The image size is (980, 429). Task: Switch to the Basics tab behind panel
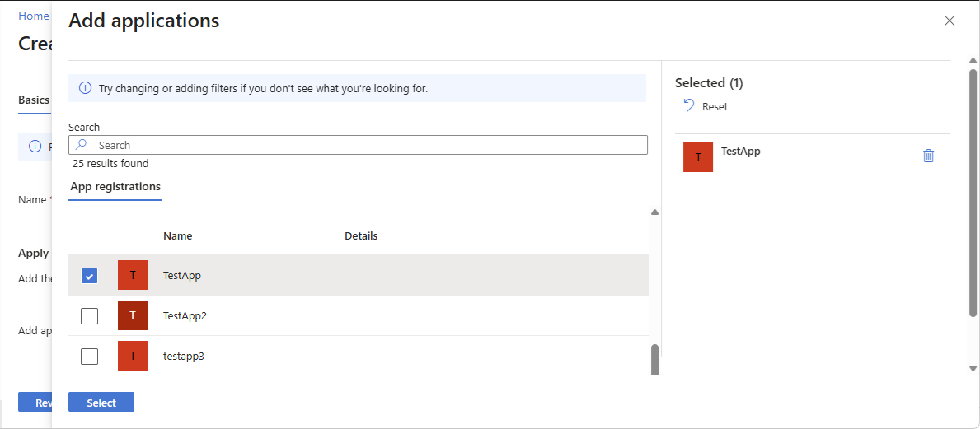(x=34, y=100)
